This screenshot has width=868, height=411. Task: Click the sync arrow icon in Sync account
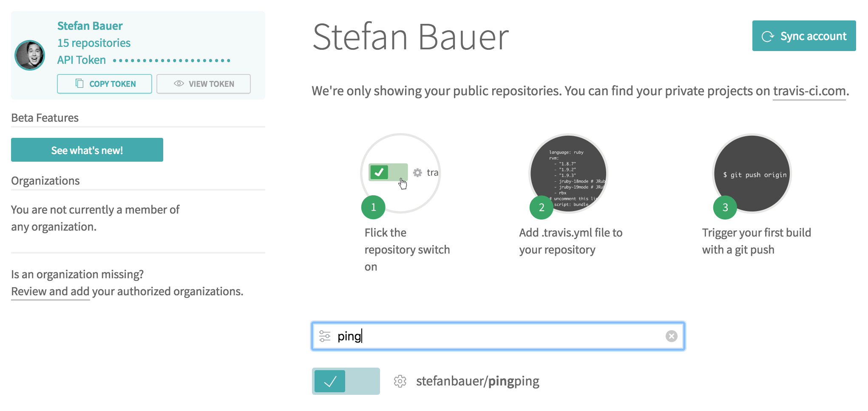click(768, 37)
